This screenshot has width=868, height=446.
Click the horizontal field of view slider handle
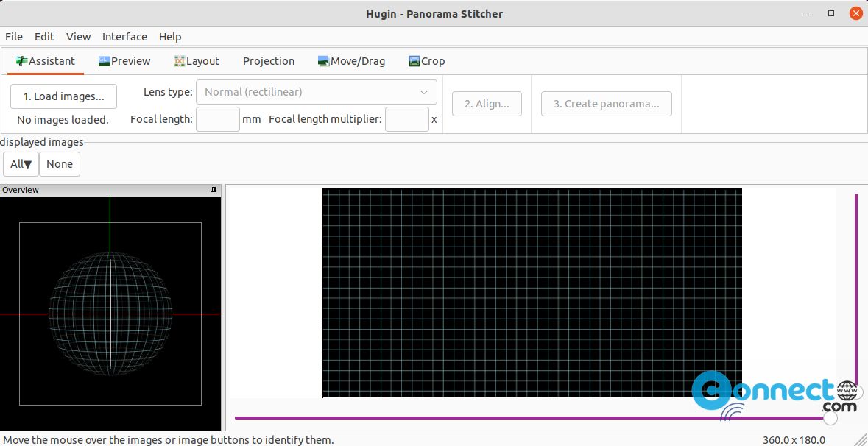[830, 418]
